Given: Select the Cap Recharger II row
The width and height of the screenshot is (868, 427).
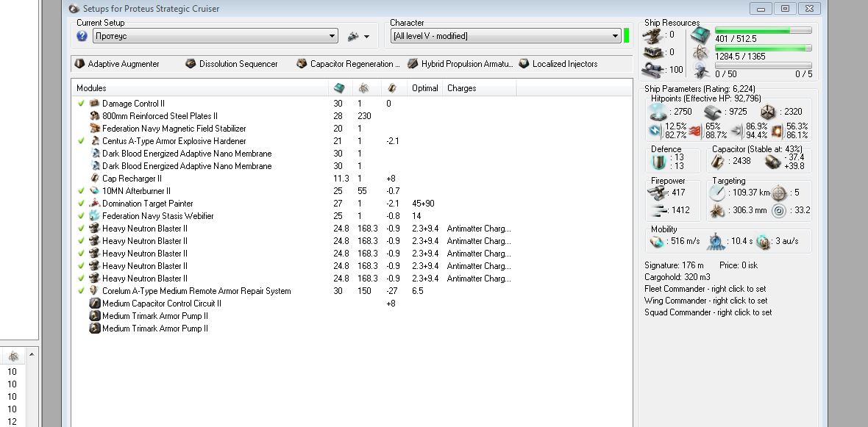Looking at the screenshot, I should [x=352, y=178].
